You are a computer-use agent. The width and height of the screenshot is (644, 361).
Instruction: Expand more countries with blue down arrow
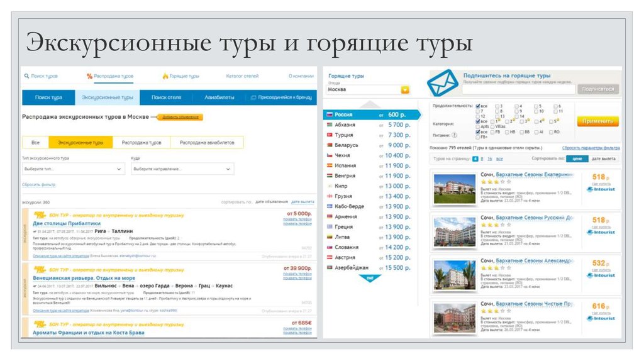(370, 279)
